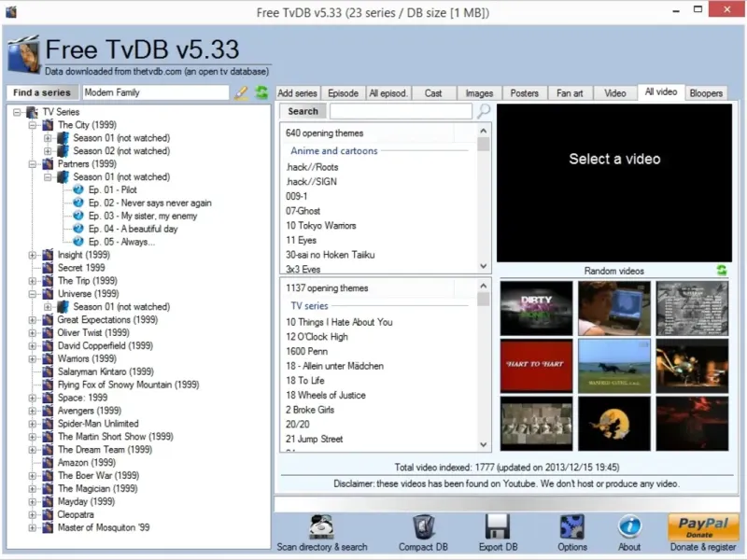Collapse the Partners (1999) tree node
Image resolution: width=747 pixels, height=560 pixels.
(x=34, y=164)
